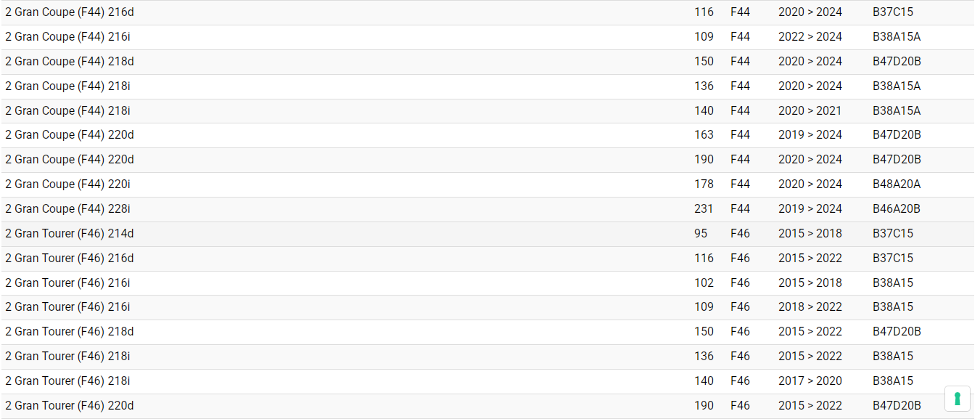The width and height of the screenshot is (980, 419).
Task: Click 2 Gran Tourer (F46) 216d model
Action: [x=70, y=259]
